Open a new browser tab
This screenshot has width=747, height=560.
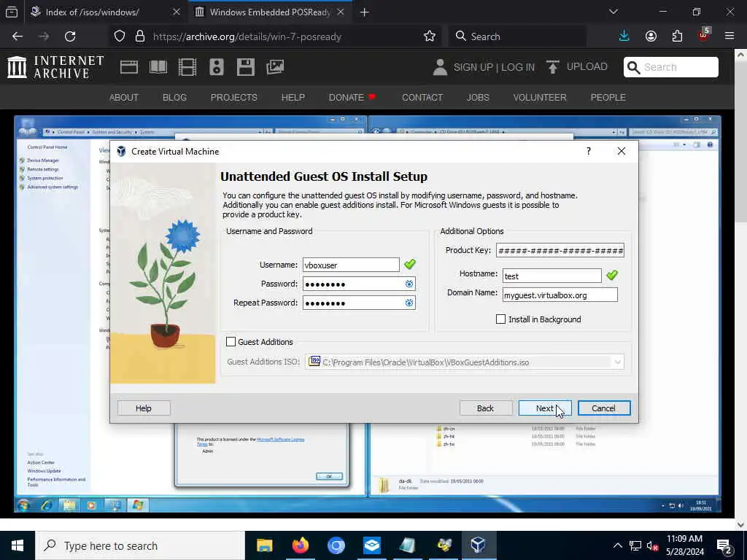(x=365, y=12)
